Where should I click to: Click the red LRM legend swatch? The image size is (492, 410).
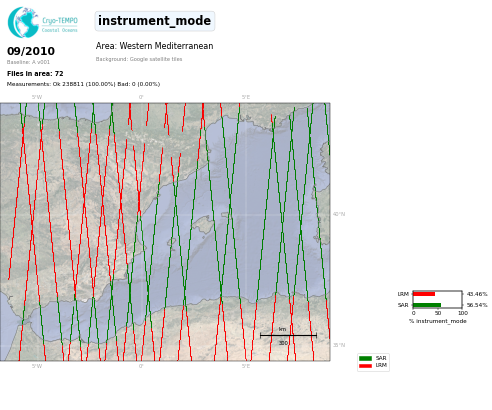[365, 366]
